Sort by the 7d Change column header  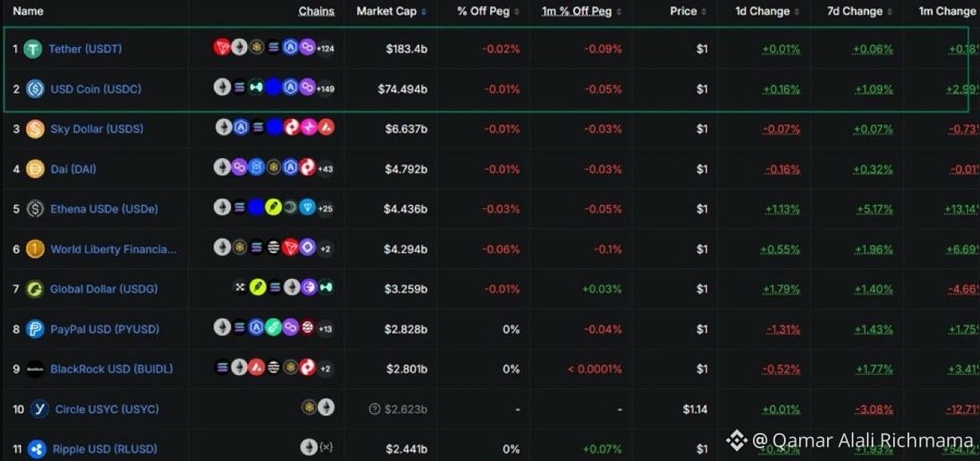860,11
